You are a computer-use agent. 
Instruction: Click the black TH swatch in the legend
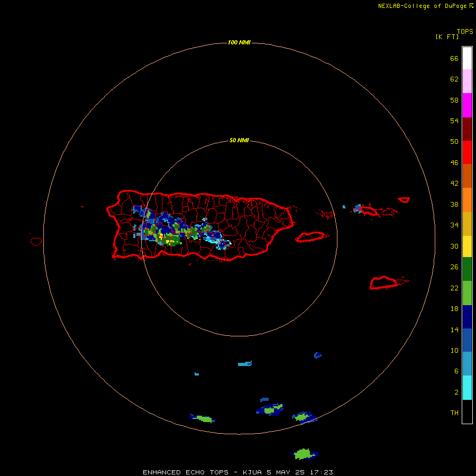(x=467, y=411)
